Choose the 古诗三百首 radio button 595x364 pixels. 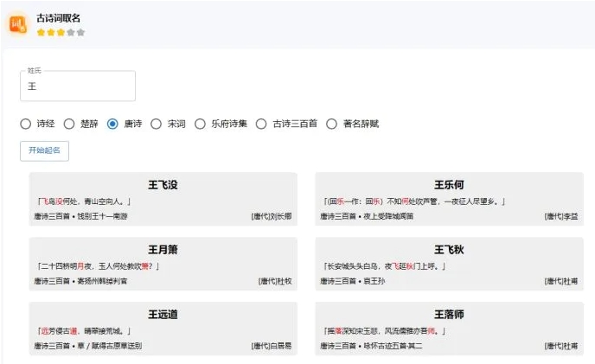261,124
